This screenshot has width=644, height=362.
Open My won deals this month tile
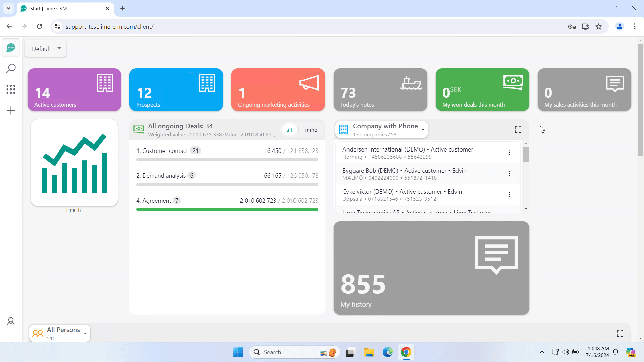482,90
